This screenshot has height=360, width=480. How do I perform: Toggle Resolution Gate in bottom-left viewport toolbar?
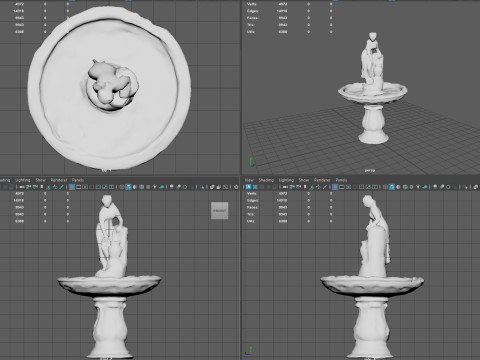(x=85, y=187)
